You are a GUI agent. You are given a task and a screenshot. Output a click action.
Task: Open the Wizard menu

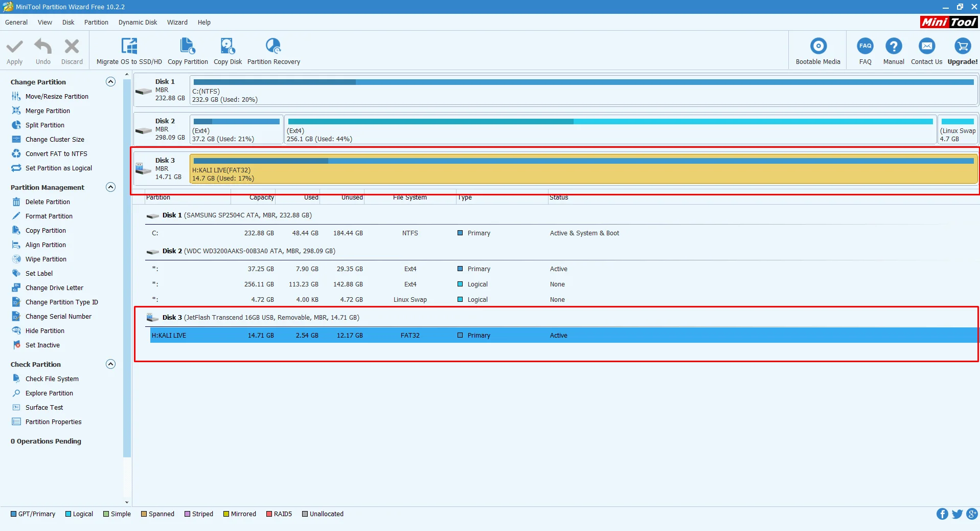[177, 23]
